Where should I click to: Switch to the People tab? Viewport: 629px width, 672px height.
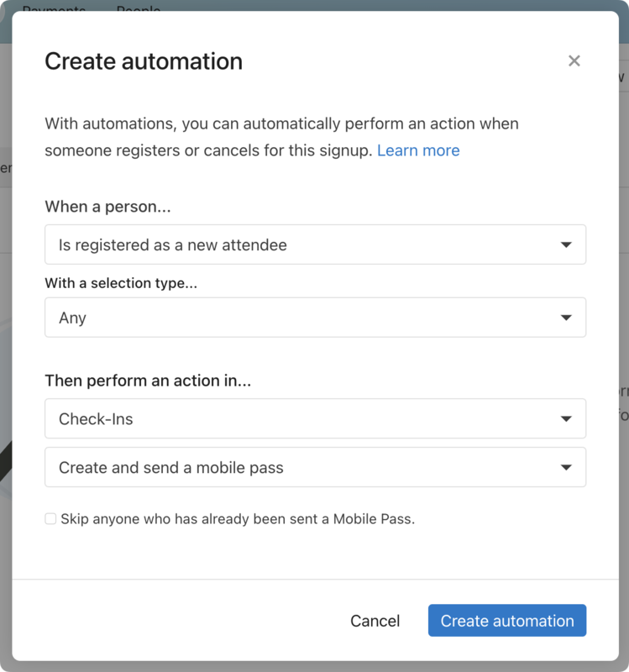pyautogui.click(x=138, y=11)
